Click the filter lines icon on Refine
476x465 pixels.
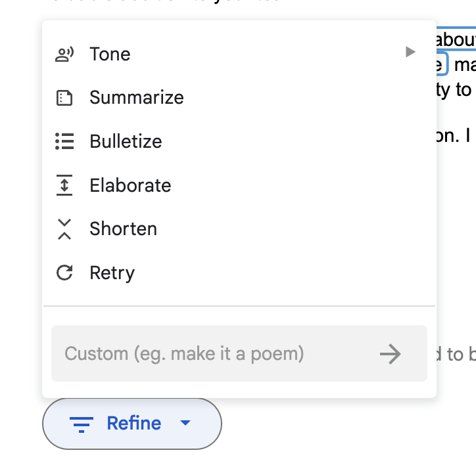click(x=82, y=424)
